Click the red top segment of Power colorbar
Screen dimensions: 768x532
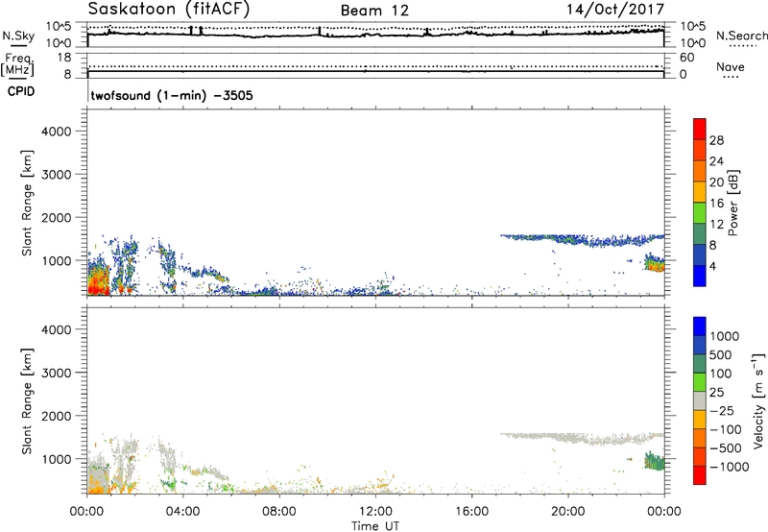coord(700,129)
